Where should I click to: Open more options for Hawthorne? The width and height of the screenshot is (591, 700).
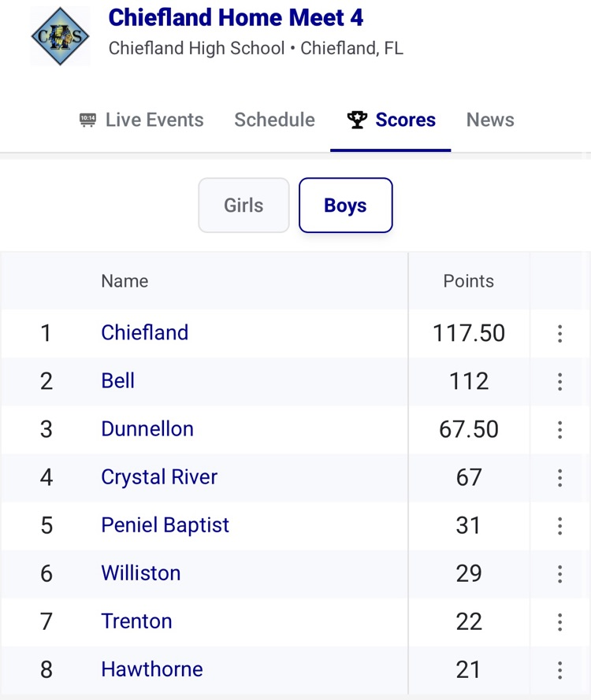coord(559,669)
